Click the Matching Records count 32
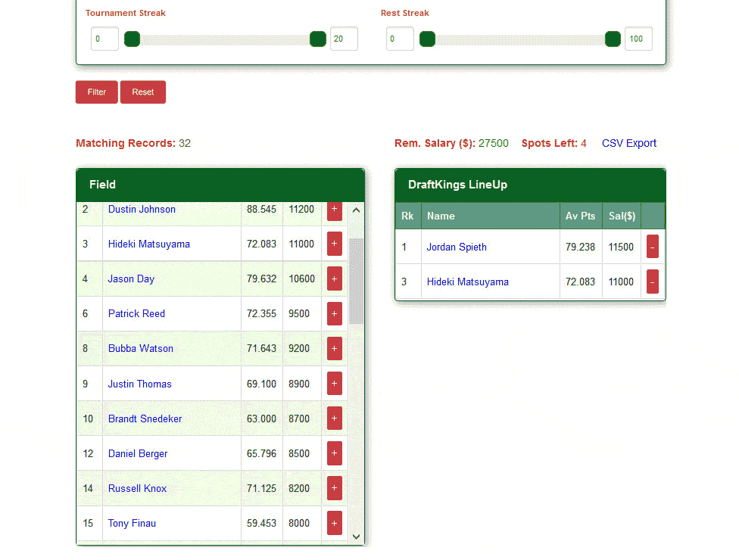739x560 pixels. tap(185, 143)
